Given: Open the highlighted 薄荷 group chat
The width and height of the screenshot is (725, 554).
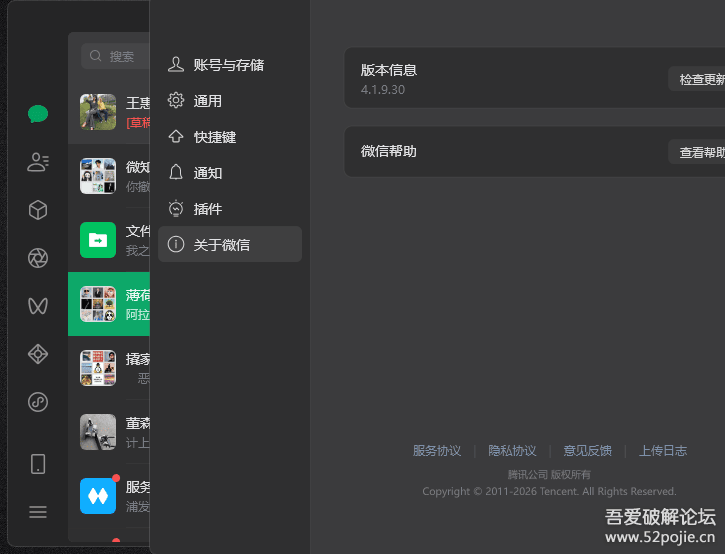Looking at the screenshot, I should coord(109,304).
